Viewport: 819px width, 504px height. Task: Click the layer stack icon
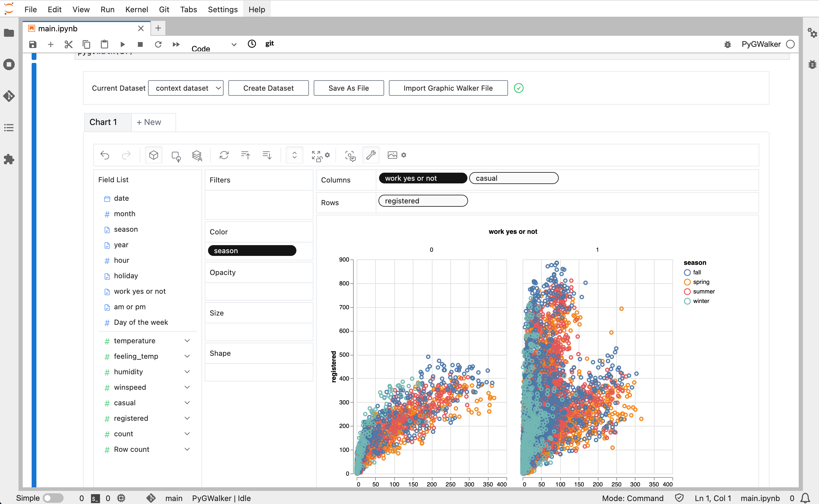[197, 155]
